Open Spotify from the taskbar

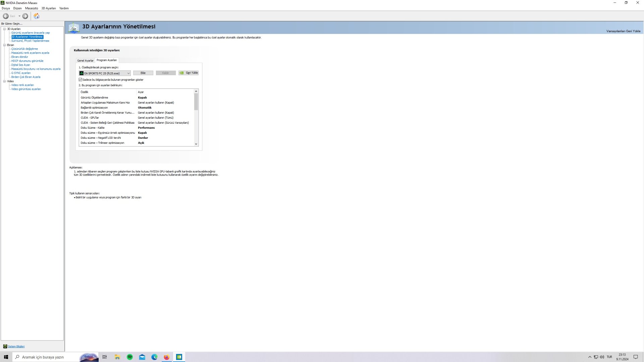130,357
